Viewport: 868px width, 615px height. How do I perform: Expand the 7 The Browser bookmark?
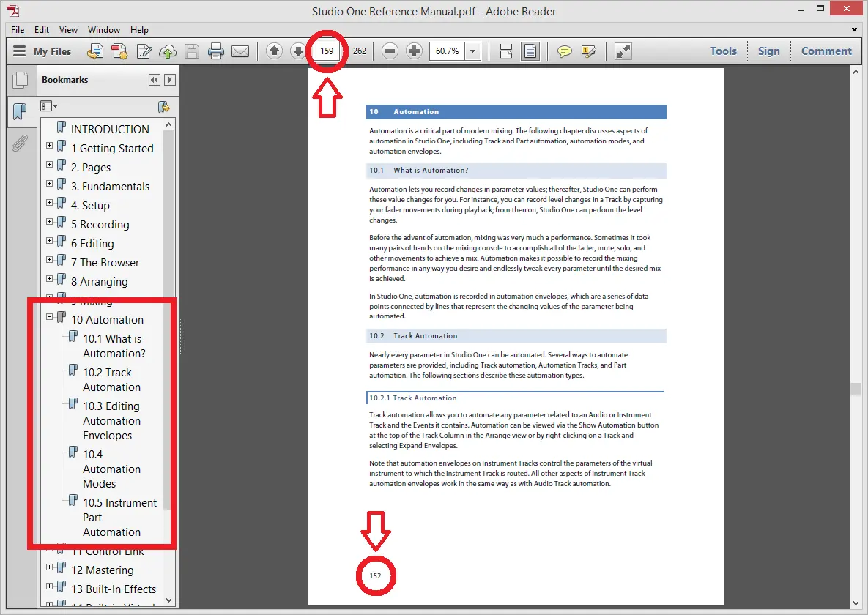point(49,260)
